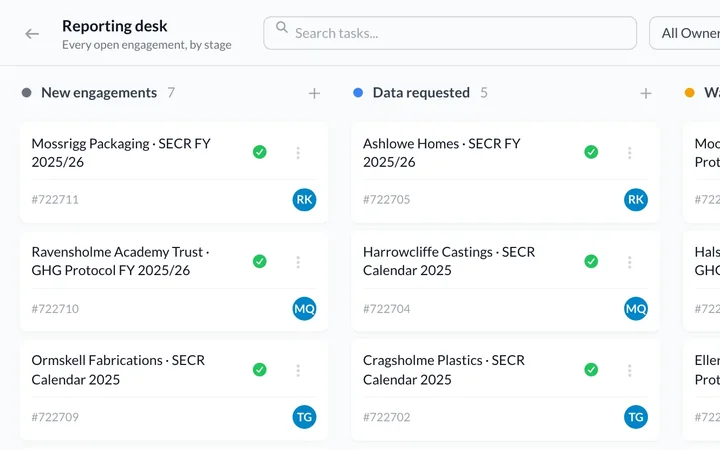
Task: Add a card to New engagements column
Action: (x=314, y=94)
